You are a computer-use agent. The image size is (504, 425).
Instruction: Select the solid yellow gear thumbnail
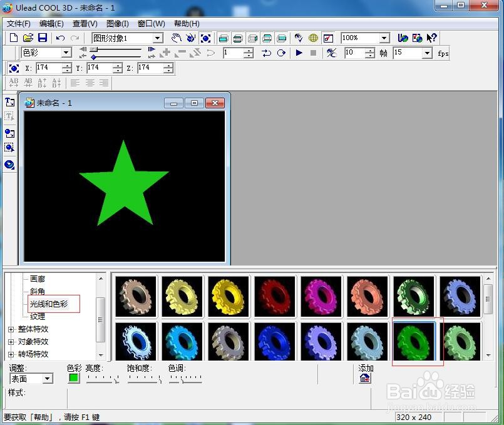[x=229, y=297]
